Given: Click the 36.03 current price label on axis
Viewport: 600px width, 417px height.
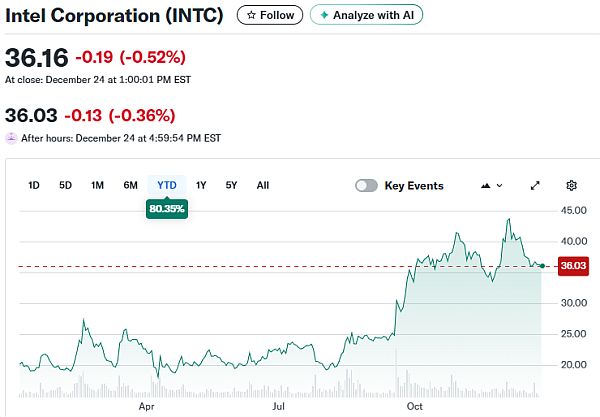Looking at the screenshot, I should click(x=572, y=266).
